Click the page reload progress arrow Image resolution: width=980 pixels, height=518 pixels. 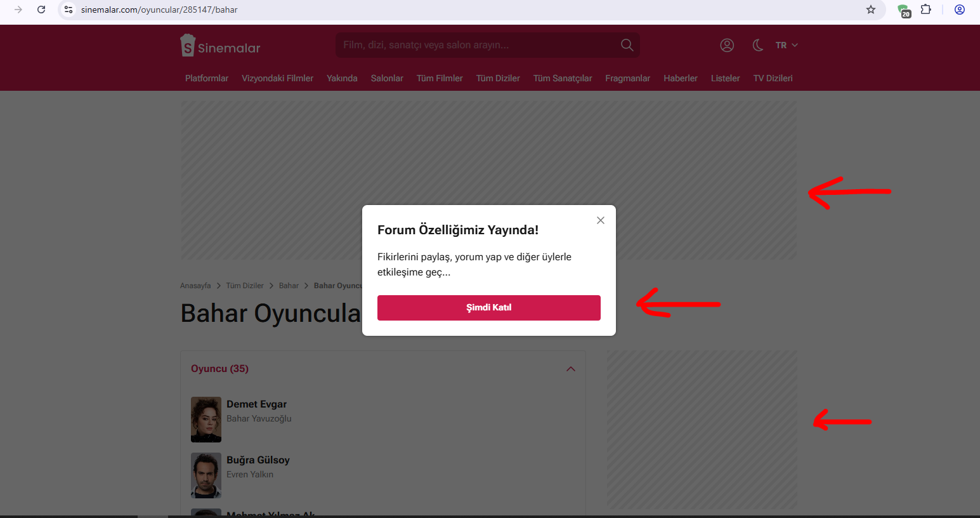[x=41, y=10]
